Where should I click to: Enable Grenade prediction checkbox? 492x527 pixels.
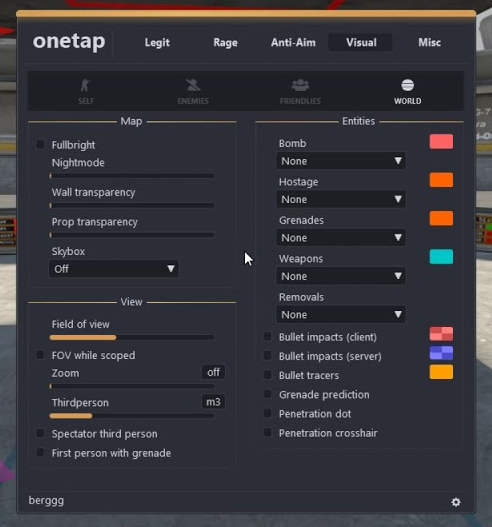[268, 394]
